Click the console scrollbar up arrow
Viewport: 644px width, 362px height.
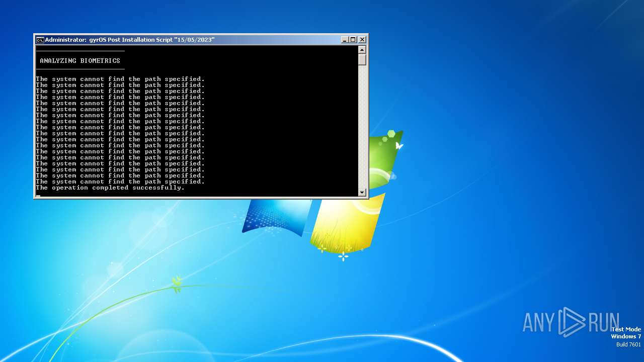coord(362,50)
